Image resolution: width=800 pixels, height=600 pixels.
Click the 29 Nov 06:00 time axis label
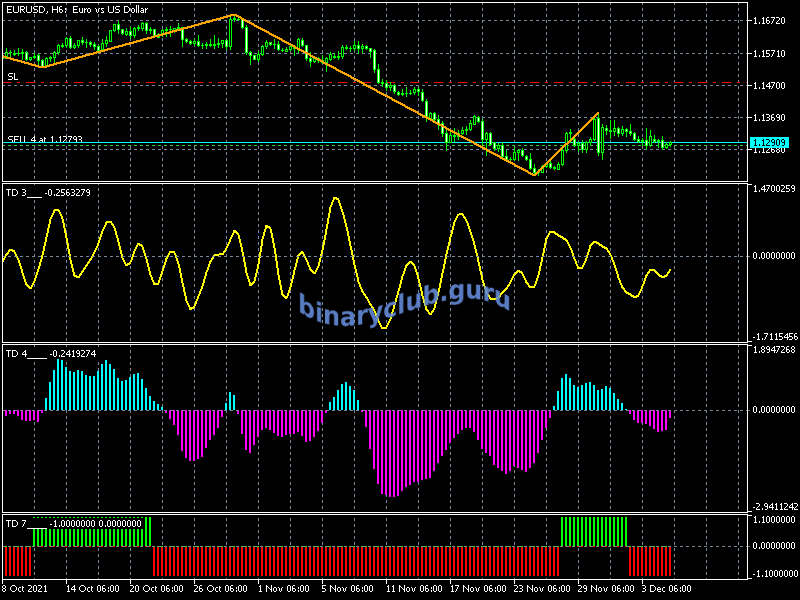pos(602,588)
